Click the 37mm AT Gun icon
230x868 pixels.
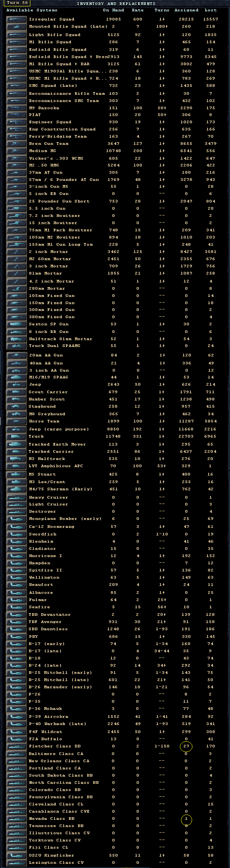(17, 173)
